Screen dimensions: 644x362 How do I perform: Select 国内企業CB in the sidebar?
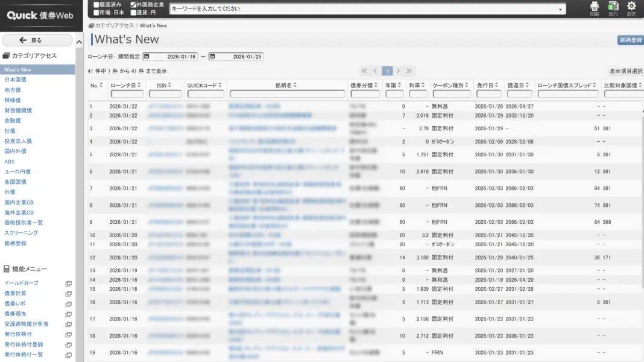[19, 203]
